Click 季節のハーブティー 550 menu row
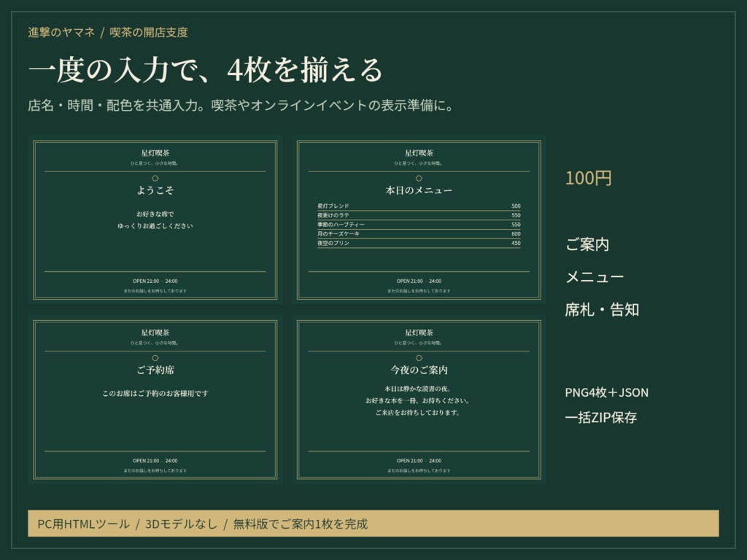 [x=419, y=225]
